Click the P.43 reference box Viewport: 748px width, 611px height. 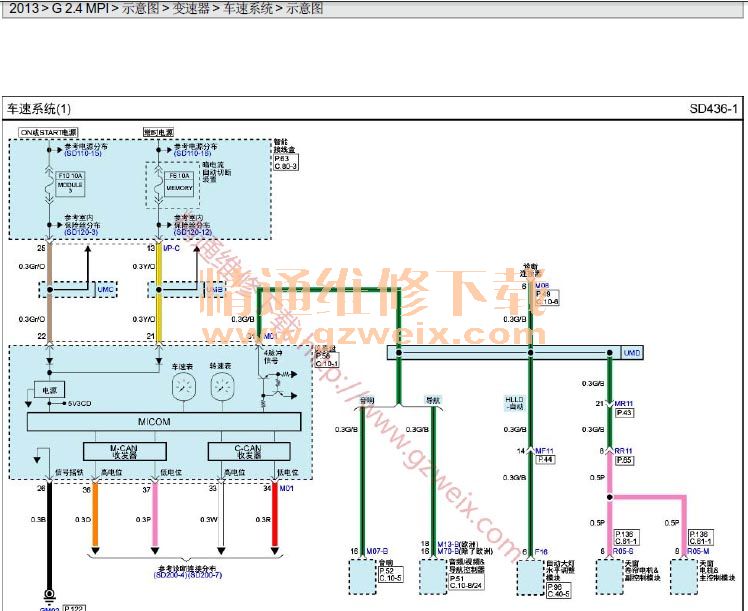coord(624,413)
